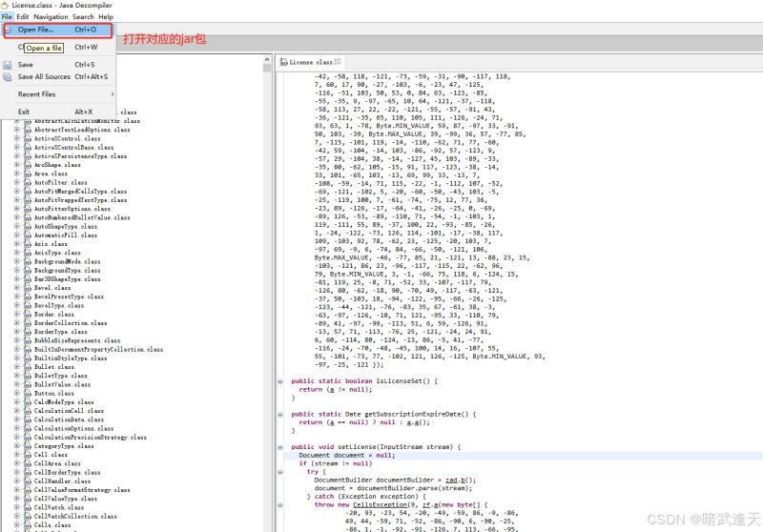
Task: Expand the AxisType.class tree node
Action: 17,253
